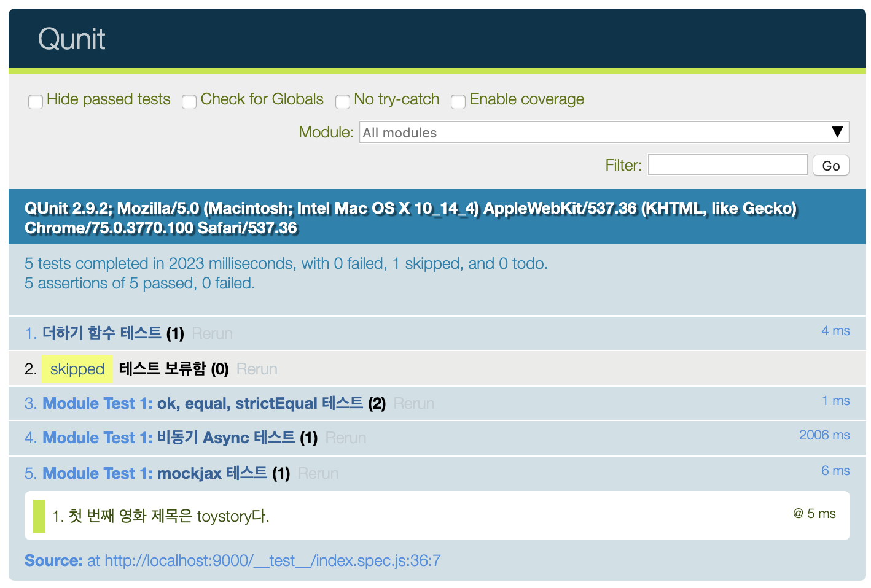871x588 pixels.
Task: Rerun the skipped test 테스트 보류함
Action: tap(257, 369)
